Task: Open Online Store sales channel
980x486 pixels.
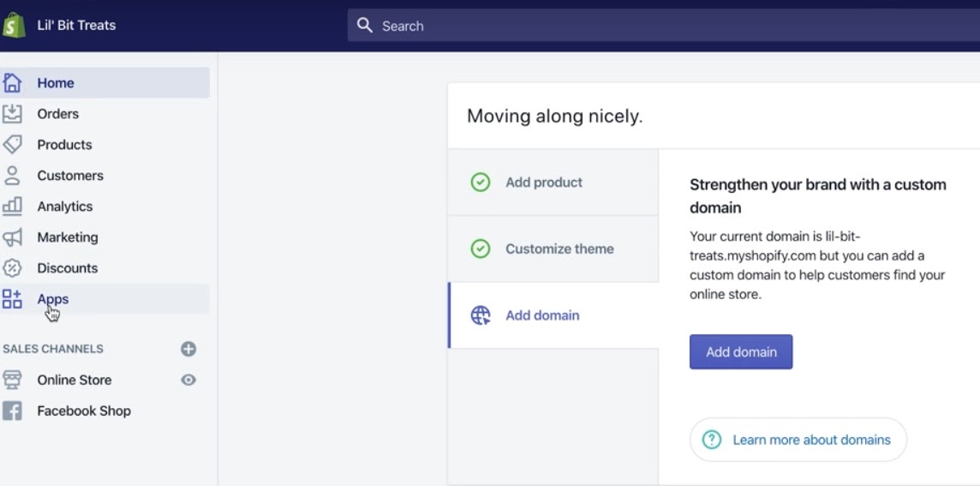Action: coord(75,380)
